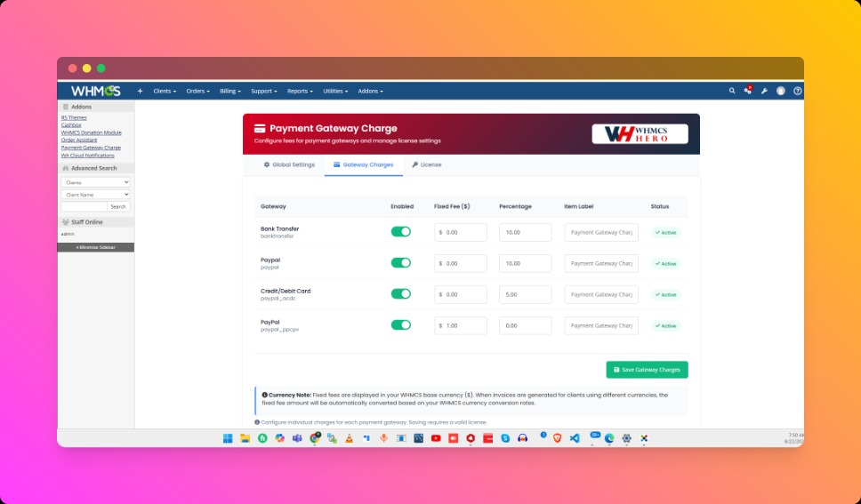This screenshot has width=861, height=504.
Task: Open YouTube from the Windows taskbar
Action: tap(436, 438)
